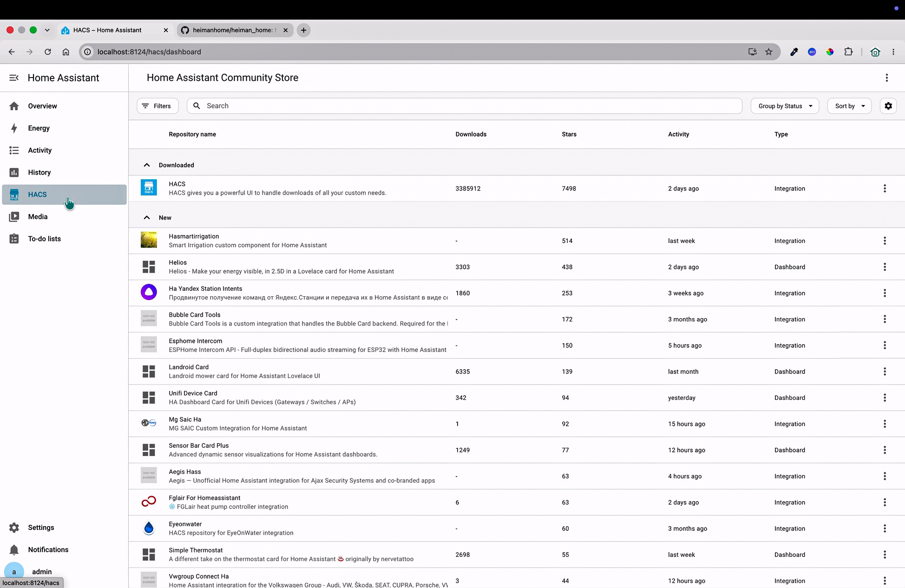Image resolution: width=905 pixels, height=588 pixels.
Task: Open the Filters button
Action: point(157,106)
